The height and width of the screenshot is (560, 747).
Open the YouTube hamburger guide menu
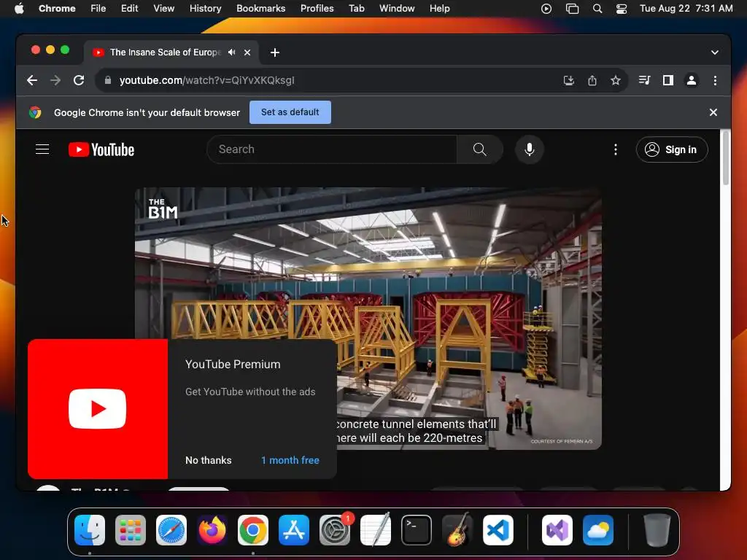(42, 149)
